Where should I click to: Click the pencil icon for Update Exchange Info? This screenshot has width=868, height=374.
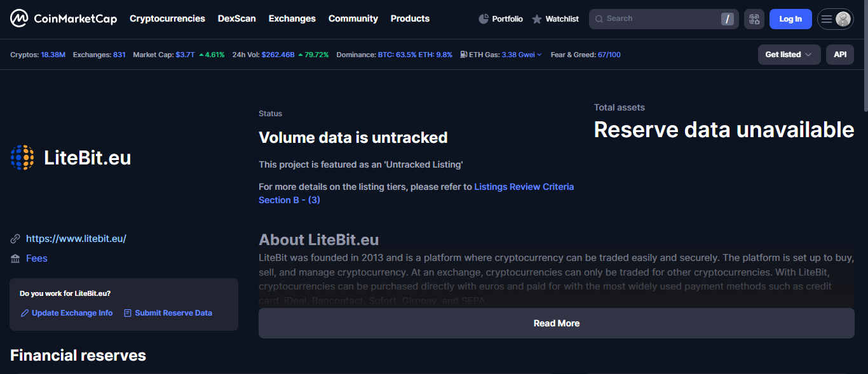[25, 313]
